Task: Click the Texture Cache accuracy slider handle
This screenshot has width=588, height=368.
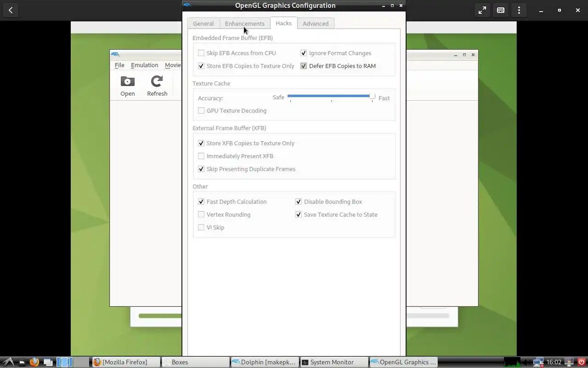Action: click(x=372, y=96)
